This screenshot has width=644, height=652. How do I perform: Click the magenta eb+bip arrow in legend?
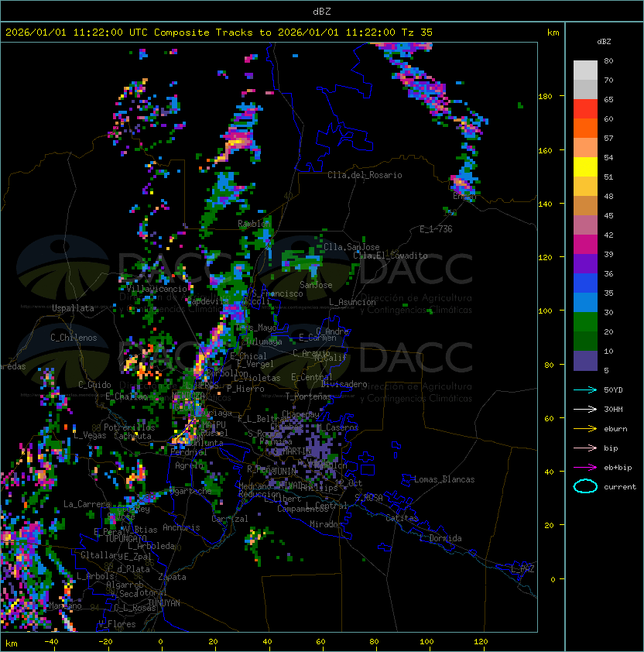585,468
